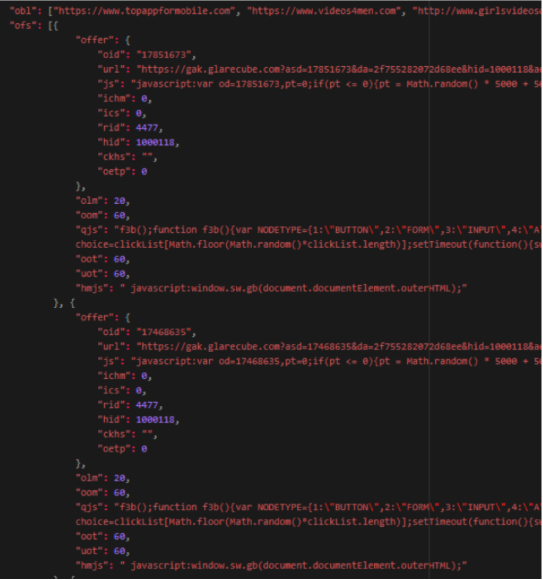The image size is (543, 580).
Task: Click the "ofs" array key
Action: 23,26
